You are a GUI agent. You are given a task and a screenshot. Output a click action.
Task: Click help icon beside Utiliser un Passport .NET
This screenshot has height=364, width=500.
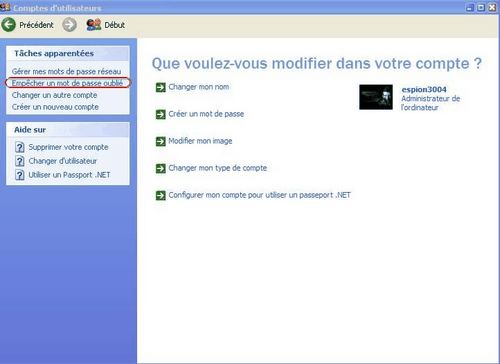point(20,175)
